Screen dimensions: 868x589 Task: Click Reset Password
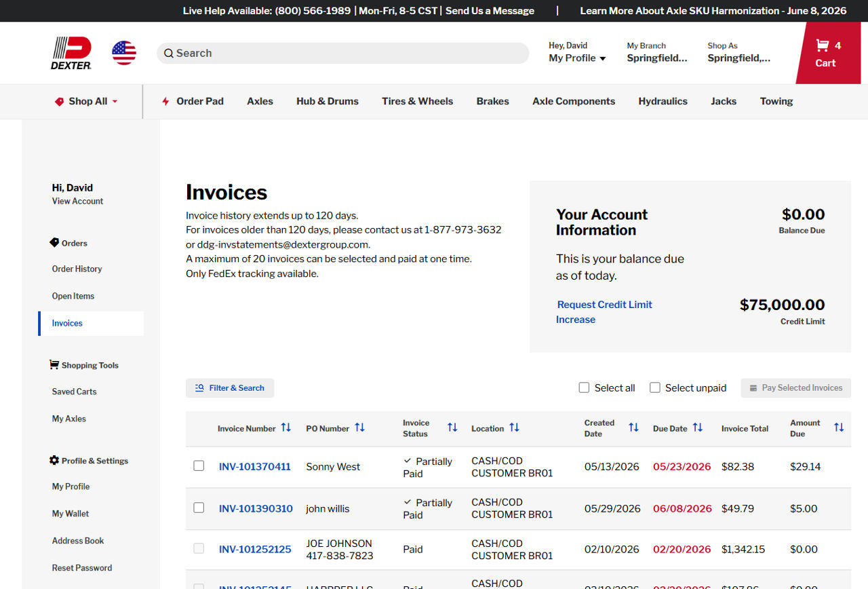(82, 568)
